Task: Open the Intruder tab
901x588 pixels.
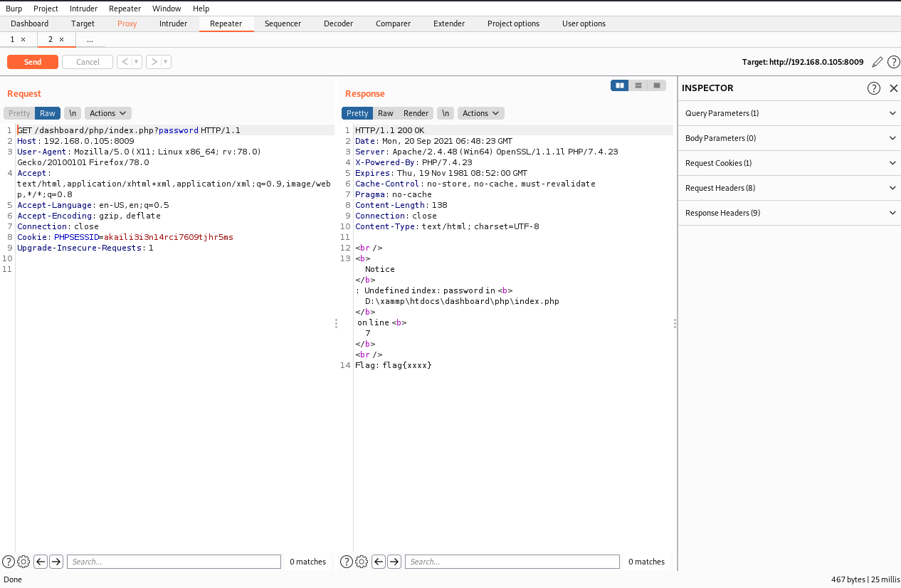Action: pyautogui.click(x=173, y=23)
